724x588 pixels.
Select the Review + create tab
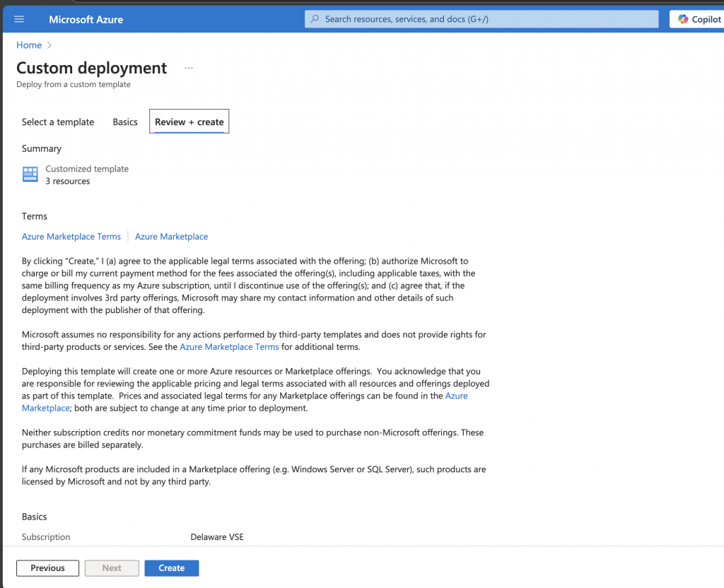[189, 122]
